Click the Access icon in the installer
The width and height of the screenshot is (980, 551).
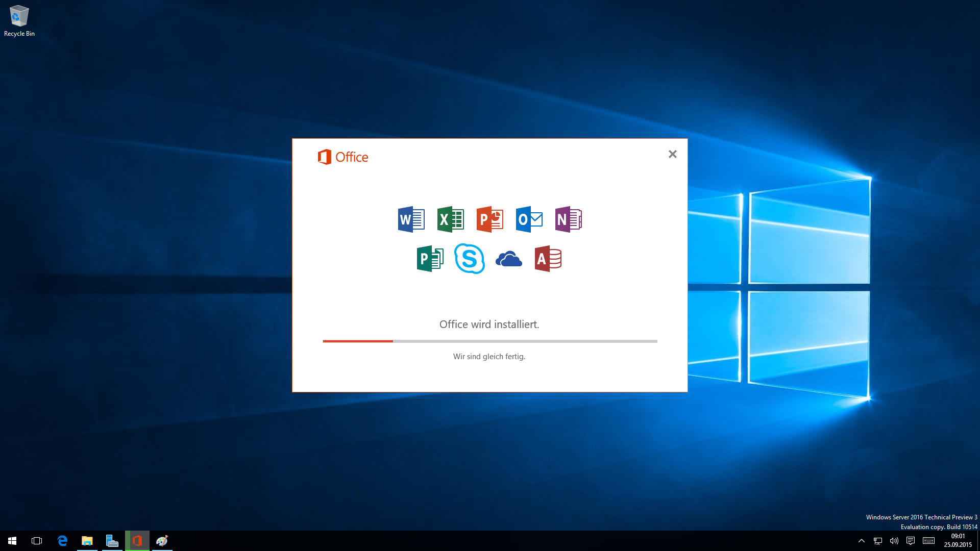pyautogui.click(x=548, y=259)
